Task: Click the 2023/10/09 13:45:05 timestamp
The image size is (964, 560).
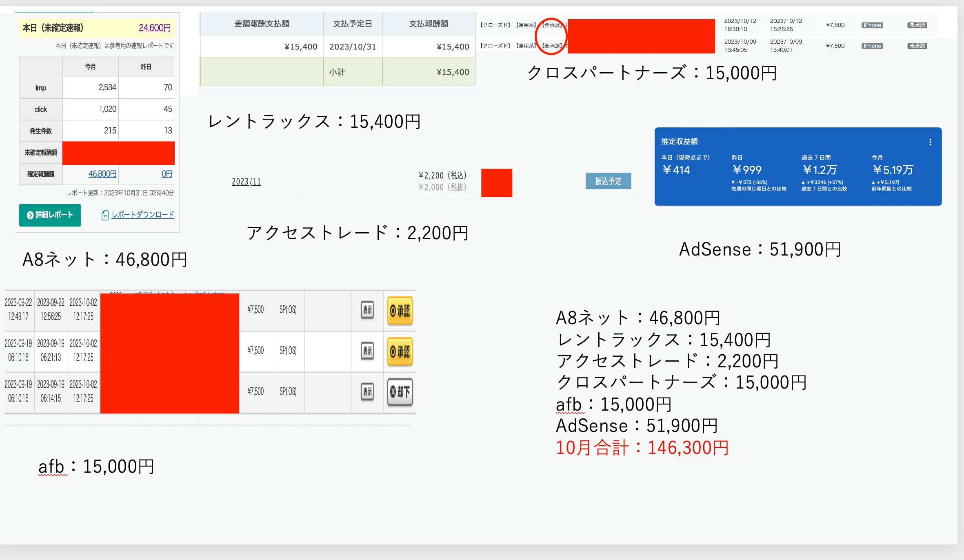Action: click(740, 46)
